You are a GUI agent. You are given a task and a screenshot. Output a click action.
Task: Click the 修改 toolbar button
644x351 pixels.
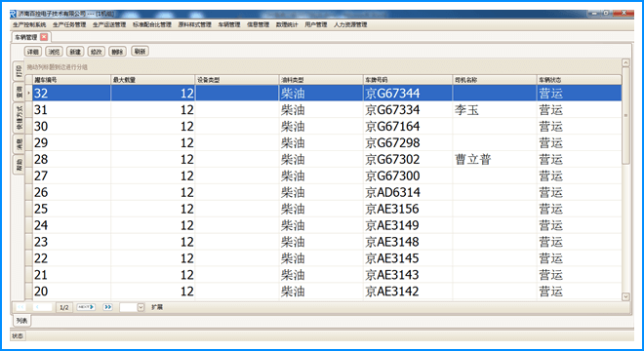(96, 52)
